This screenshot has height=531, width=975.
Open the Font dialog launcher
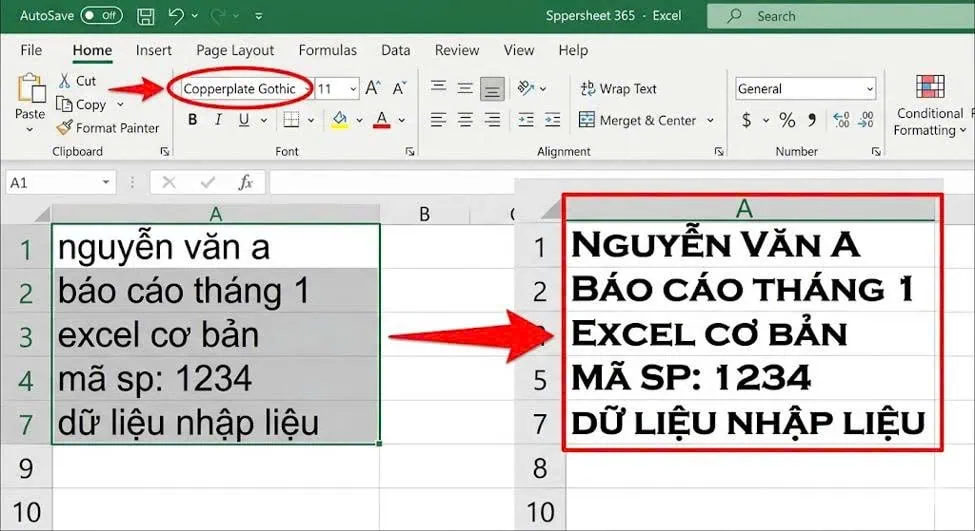tap(410, 151)
